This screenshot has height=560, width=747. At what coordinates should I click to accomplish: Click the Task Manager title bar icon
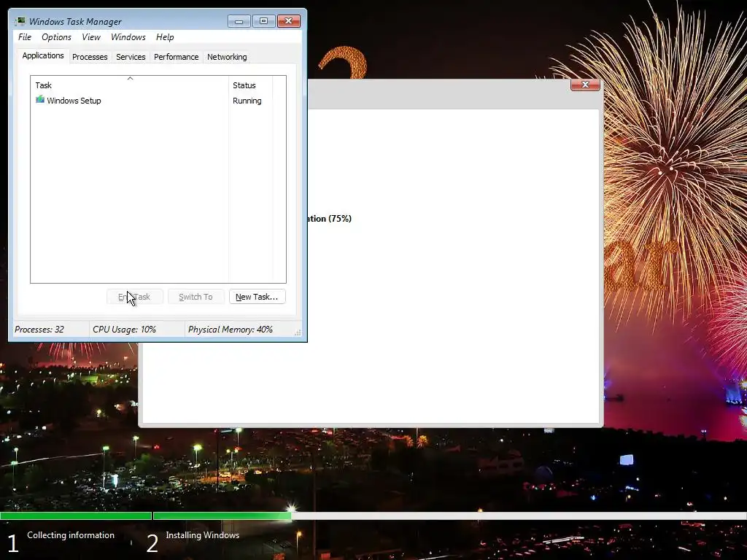pyautogui.click(x=20, y=21)
